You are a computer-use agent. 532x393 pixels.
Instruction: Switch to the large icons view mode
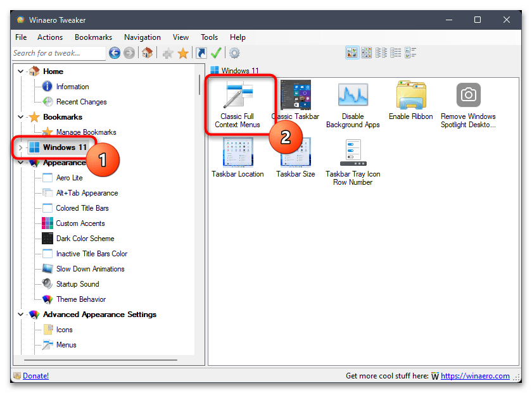pos(352,53)
